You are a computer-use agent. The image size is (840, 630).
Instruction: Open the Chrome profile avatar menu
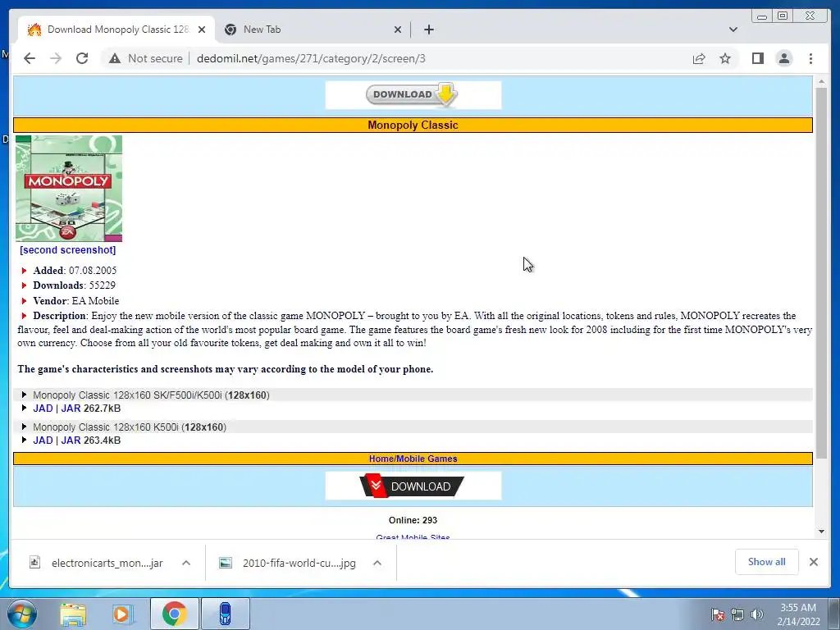click(x=784, y=58)
